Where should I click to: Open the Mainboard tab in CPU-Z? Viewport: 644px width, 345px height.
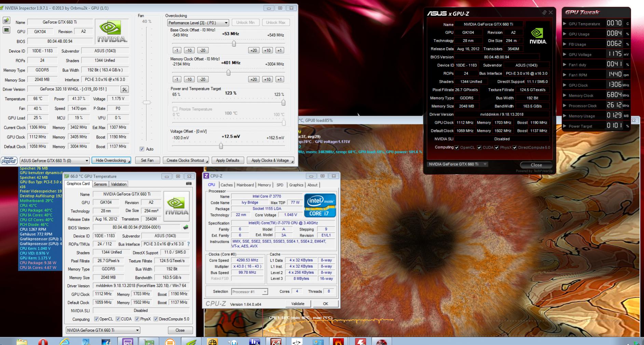(x=245, y=185)
